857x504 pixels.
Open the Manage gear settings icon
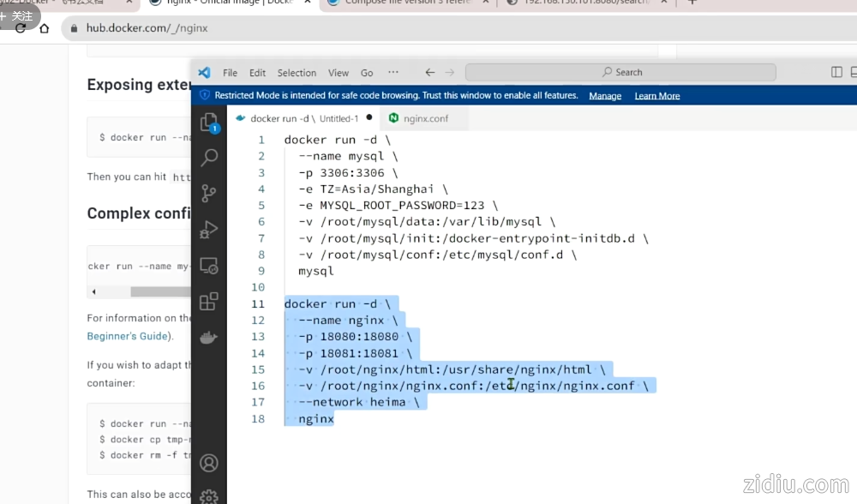[x=208, y=496]
